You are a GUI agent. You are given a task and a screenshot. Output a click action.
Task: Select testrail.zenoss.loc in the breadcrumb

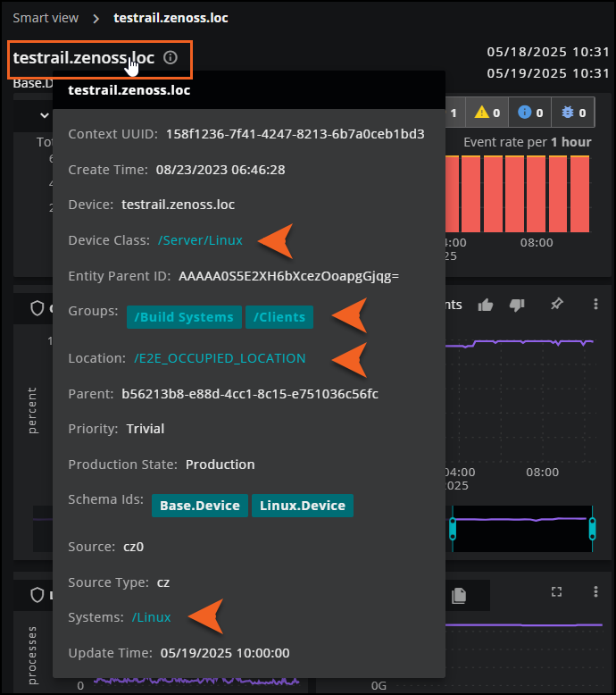coord(171,18)
